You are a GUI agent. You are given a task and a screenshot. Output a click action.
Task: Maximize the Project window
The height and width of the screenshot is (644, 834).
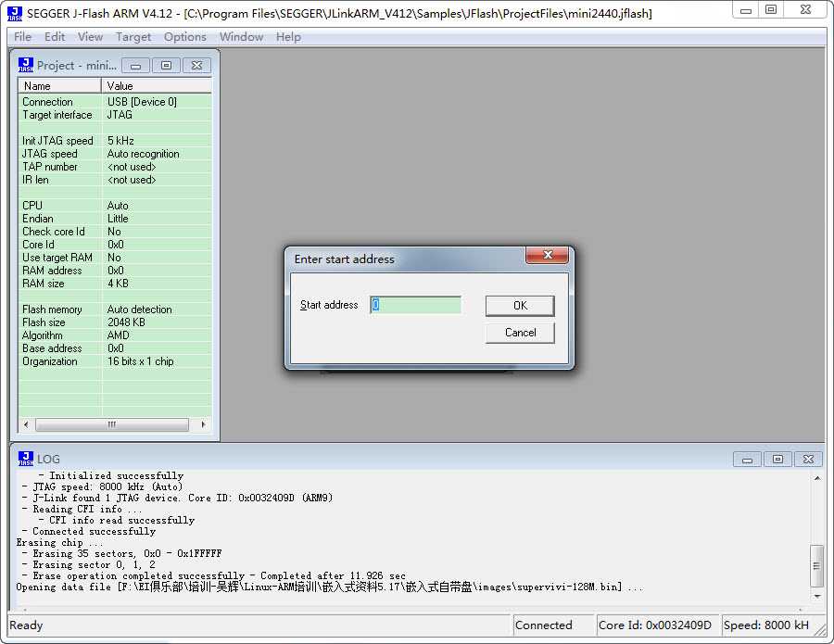166,66
